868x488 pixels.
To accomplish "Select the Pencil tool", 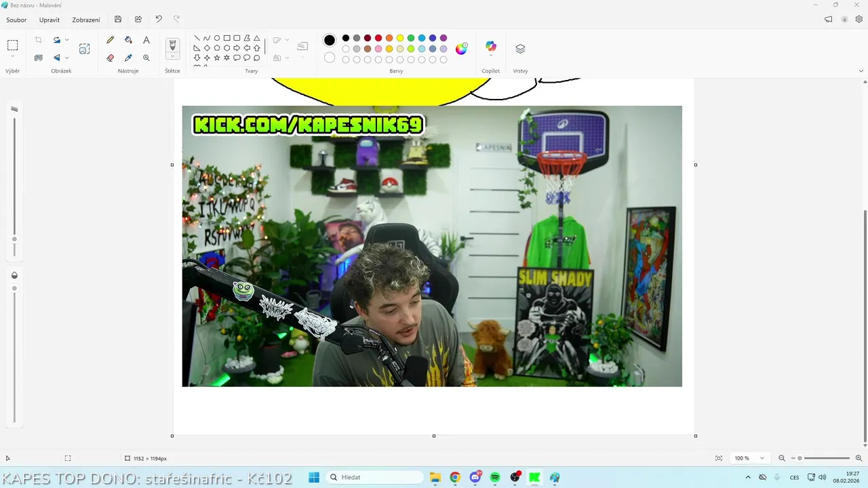I will [111, 40].
